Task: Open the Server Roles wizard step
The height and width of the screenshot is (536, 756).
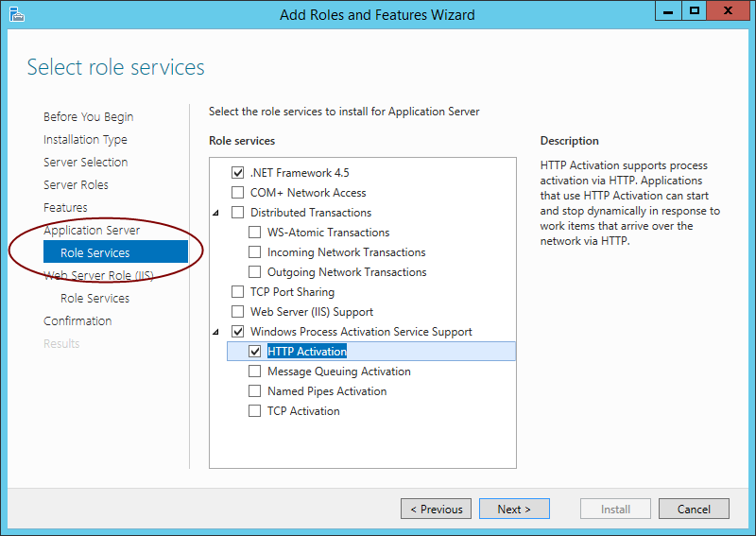Action: coord(76,184)
